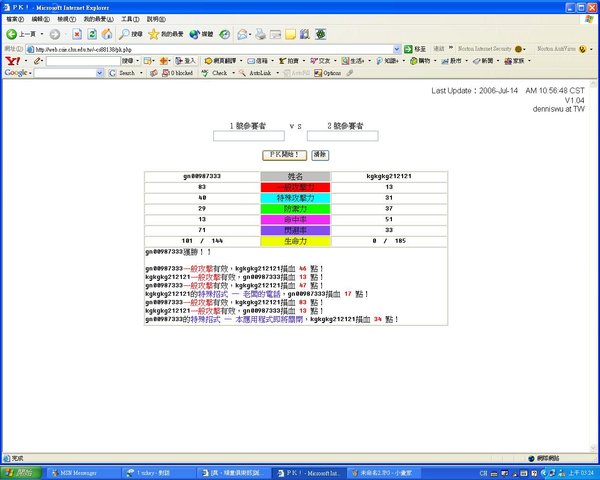
Task: Open the Home page icon
Action: (x=107, y=34)
